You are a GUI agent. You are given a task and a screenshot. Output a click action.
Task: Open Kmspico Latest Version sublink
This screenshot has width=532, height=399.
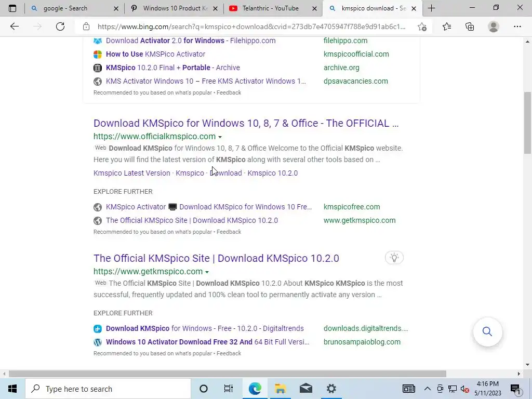131,173
